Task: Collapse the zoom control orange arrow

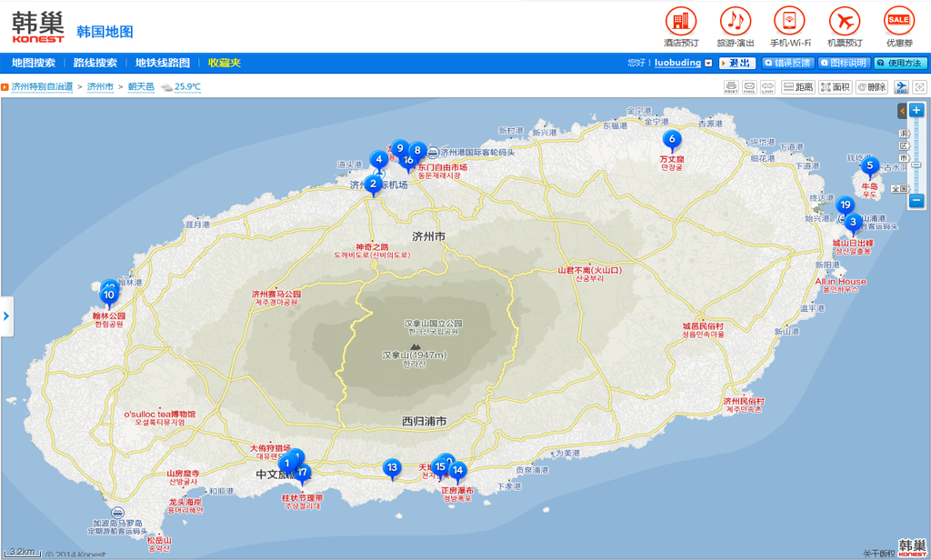Action: point(902,111)
